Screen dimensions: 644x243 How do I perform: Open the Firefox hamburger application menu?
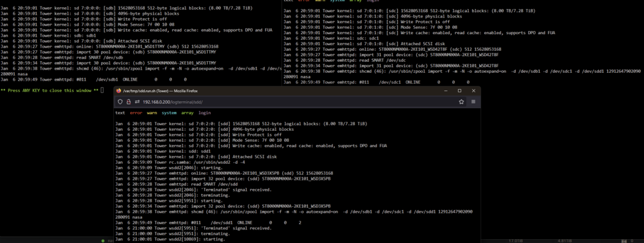(473, 102)
